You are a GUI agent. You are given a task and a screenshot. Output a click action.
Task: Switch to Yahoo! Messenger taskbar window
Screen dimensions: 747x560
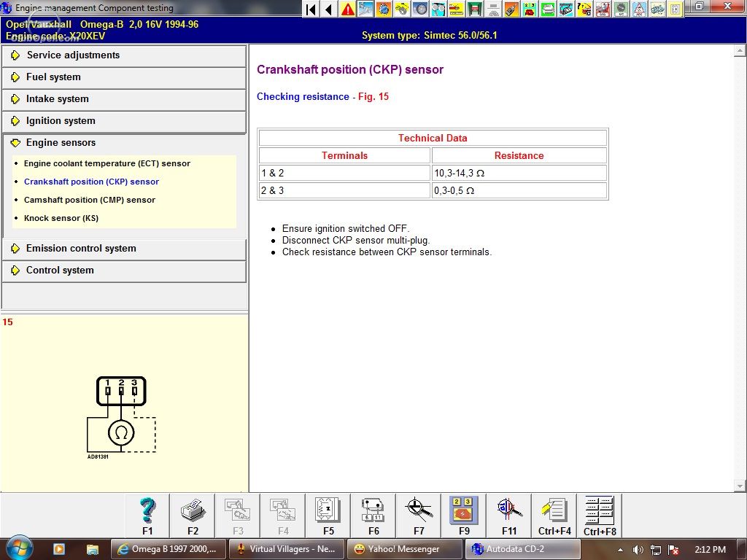(x=405, y=549)
